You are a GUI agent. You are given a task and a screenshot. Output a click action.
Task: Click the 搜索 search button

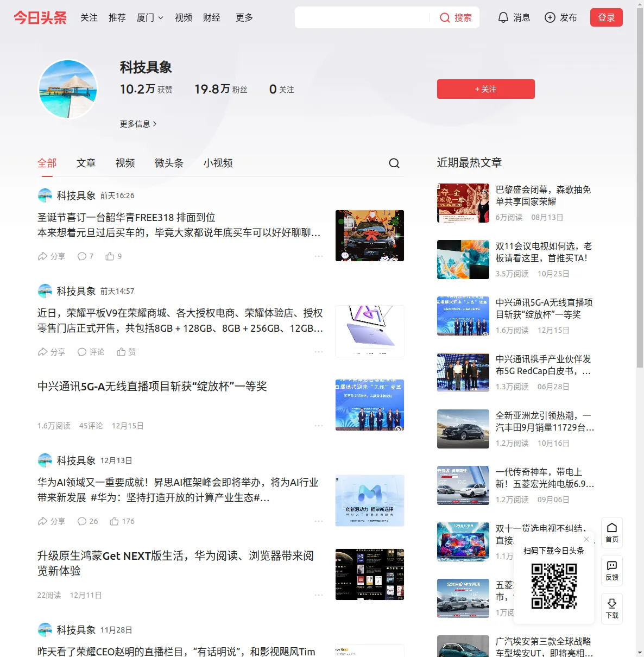456,17
